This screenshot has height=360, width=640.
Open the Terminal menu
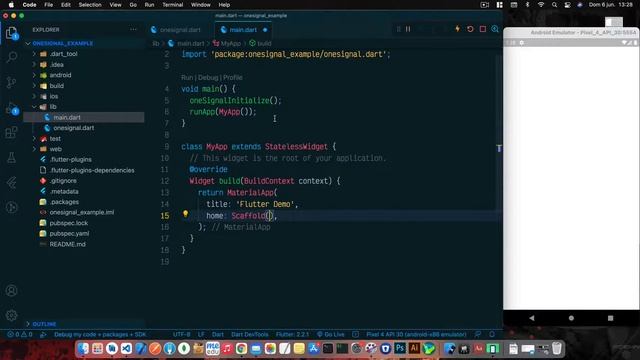(173, 5)
